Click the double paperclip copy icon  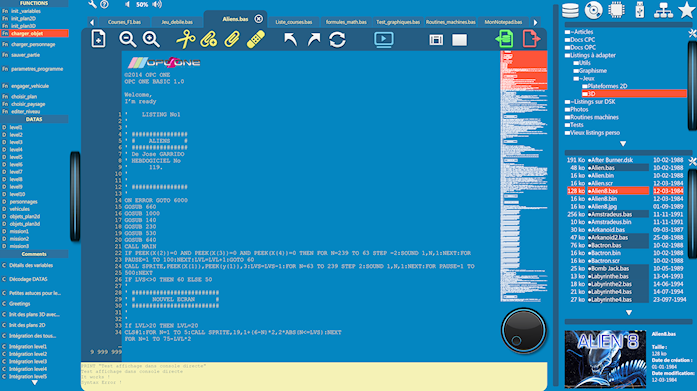208,39
